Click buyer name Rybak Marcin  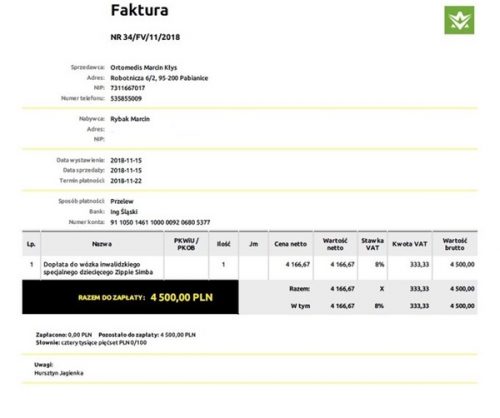point(130,119)
